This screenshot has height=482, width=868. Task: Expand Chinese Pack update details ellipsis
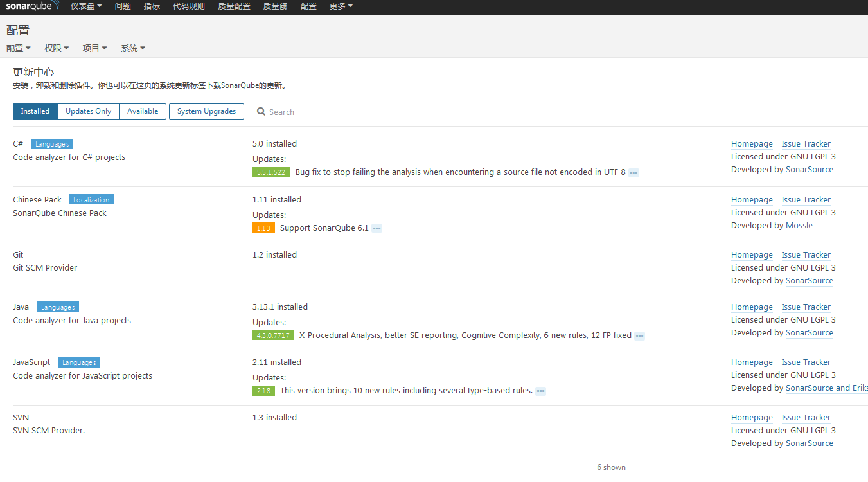point(376,228)
